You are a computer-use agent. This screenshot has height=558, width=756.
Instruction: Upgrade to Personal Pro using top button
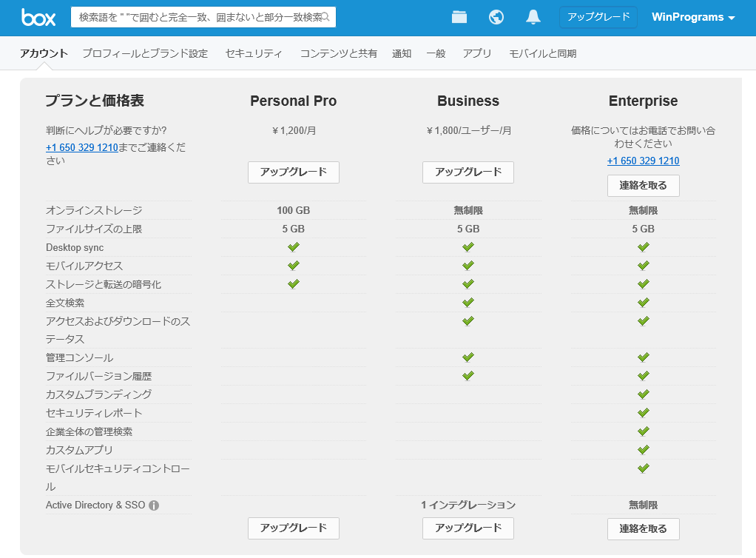point(294,172)
